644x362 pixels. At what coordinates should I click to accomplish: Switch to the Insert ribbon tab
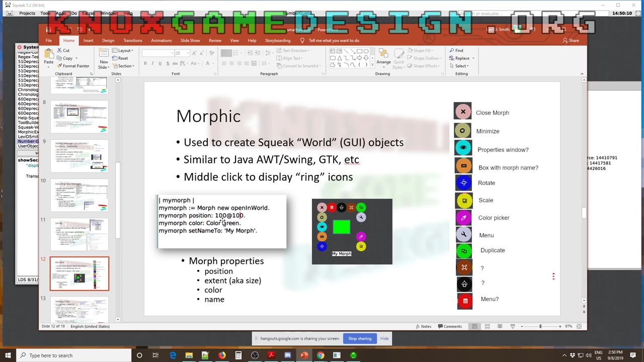88,40
